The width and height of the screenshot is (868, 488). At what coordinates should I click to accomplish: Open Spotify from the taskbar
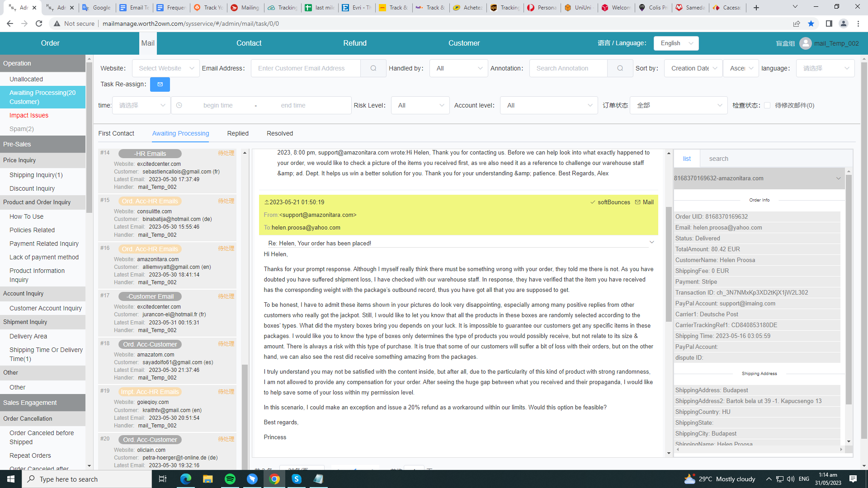coord(230,479)
